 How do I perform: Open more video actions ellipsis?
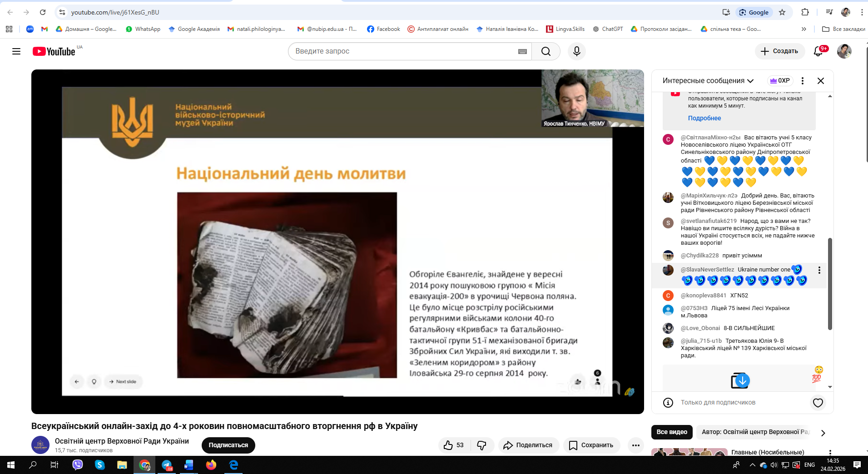636,445
